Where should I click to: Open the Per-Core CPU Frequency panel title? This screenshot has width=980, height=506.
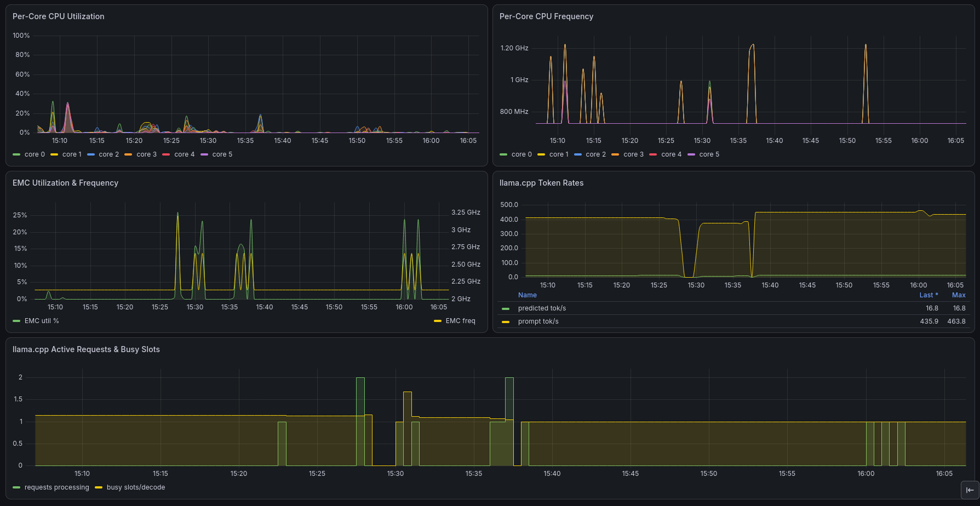coord(546,16)
